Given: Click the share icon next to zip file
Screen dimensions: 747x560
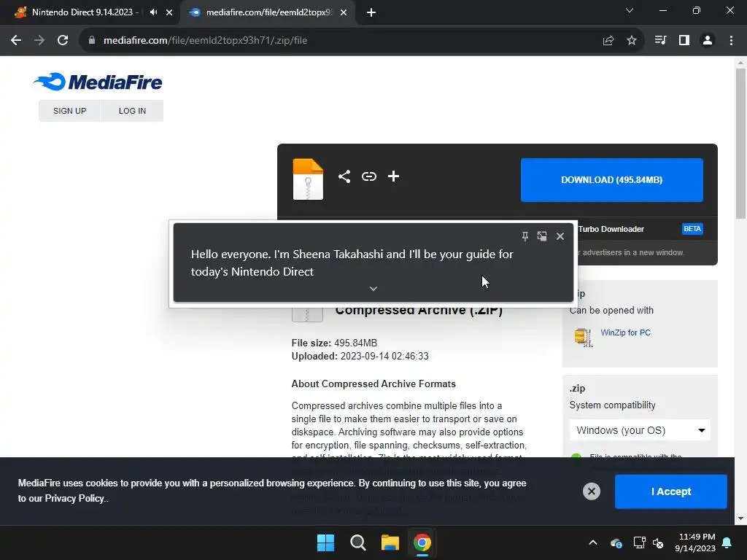Looking at the screenshot, I should pos(344,176).
